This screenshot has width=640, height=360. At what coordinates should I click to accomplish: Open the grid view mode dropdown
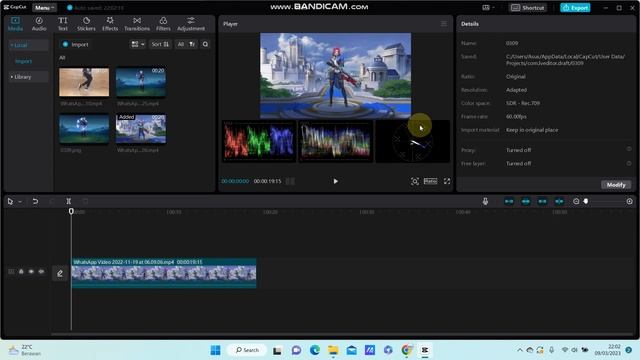(x=138, y=44)
